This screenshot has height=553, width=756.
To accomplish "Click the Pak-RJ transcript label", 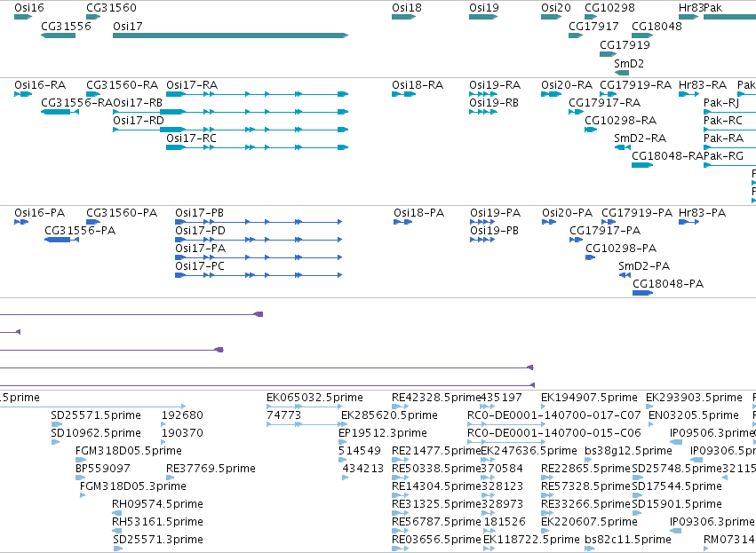I will [x=720, y=103].
